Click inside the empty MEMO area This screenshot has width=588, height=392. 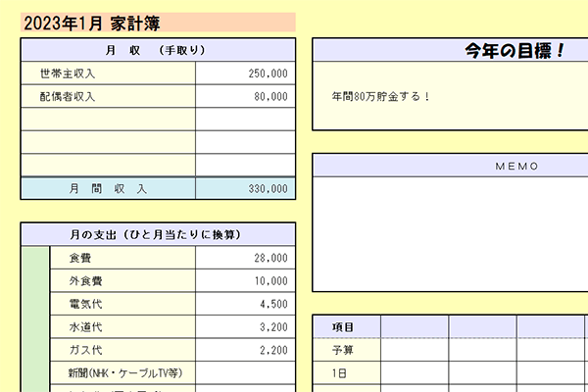coord(451,233)
